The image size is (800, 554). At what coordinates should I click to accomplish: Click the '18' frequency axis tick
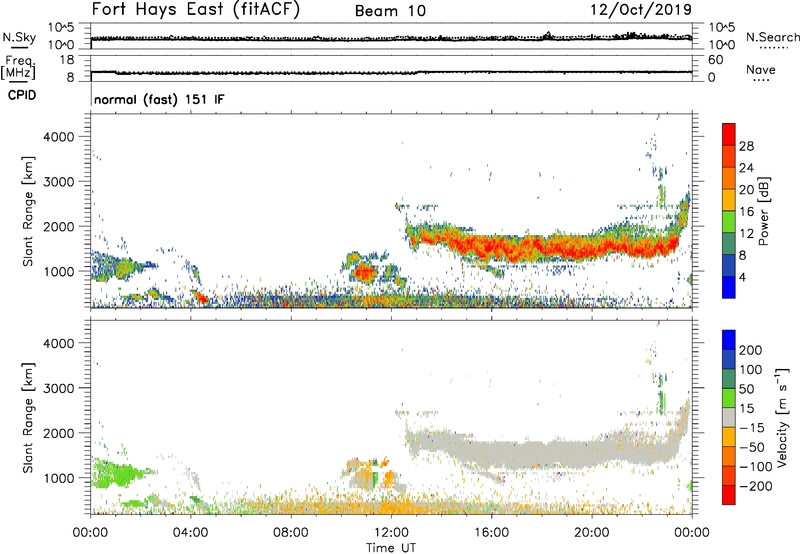[x=67, y=60]
